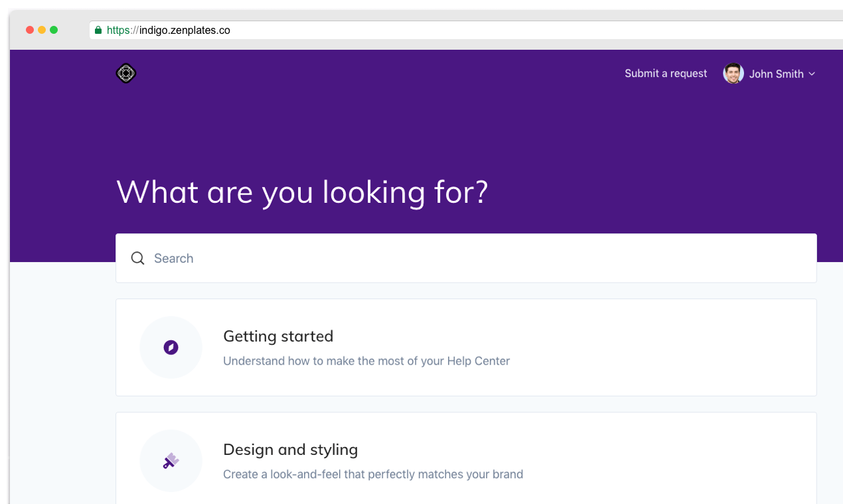Click the search magnifier icon
843x504 pixels.
coord(137,259)
